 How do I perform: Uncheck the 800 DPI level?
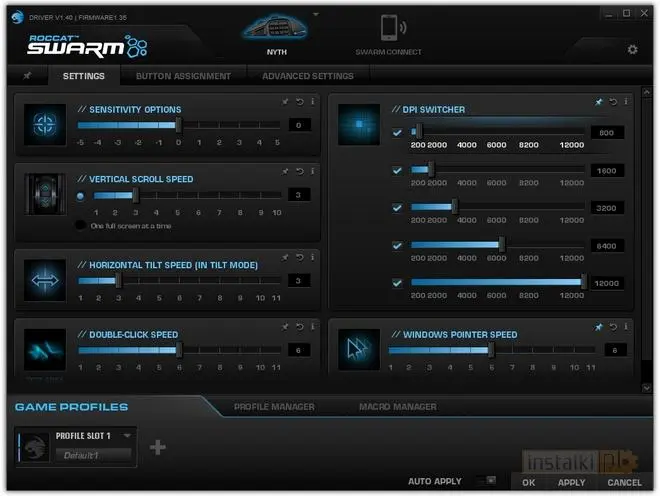[x=397, y=133]
